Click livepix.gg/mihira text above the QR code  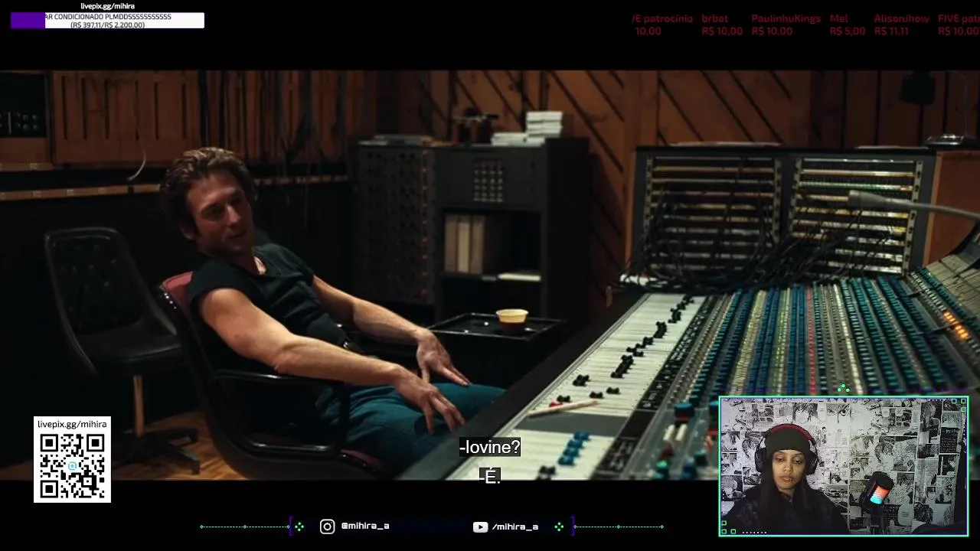tap(72, 424)
